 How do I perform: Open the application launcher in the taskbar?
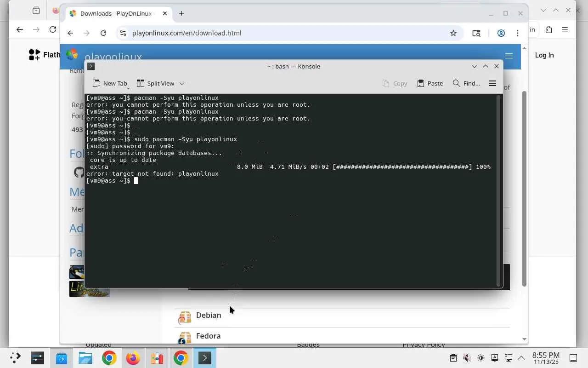pyautogui.click(x=15, y=358)
